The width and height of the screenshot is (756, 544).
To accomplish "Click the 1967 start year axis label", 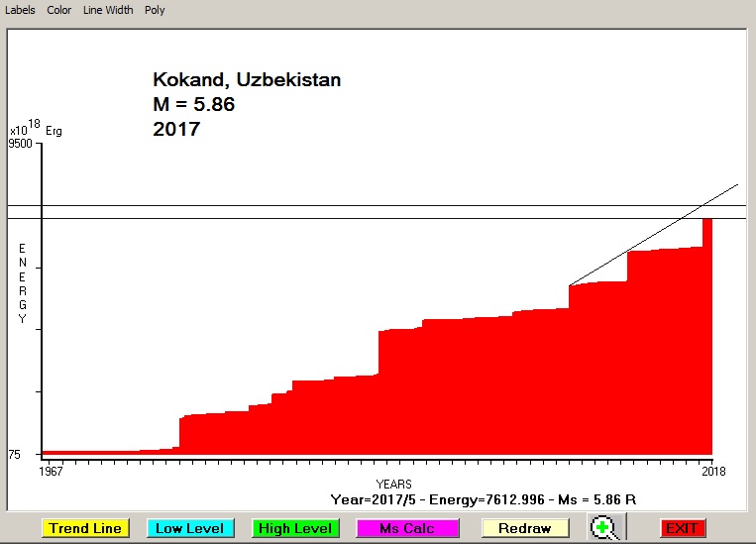I will click(50, 472).
